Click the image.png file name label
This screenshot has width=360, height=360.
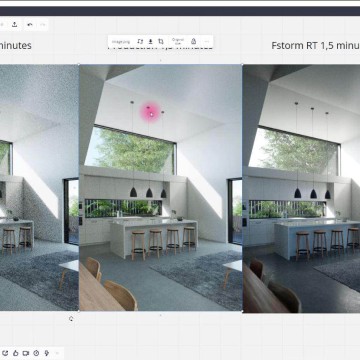[121, 42]
